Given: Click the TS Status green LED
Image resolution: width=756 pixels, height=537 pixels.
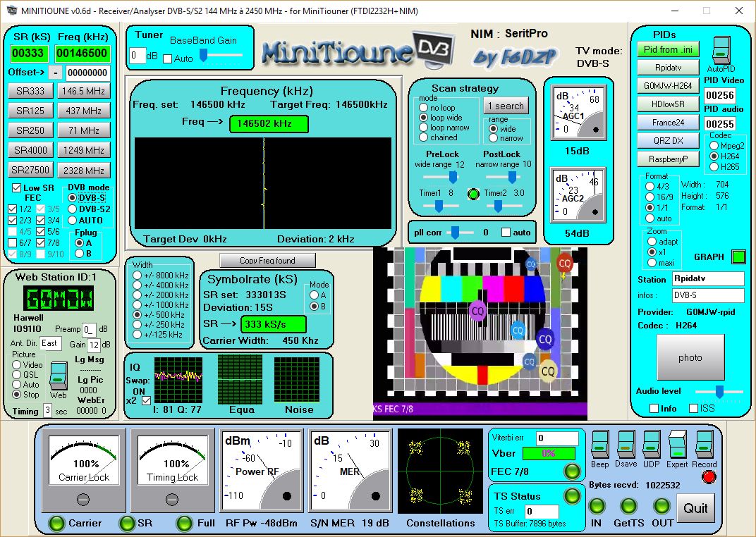Looking at the screenshot, I should pos(573,495).
